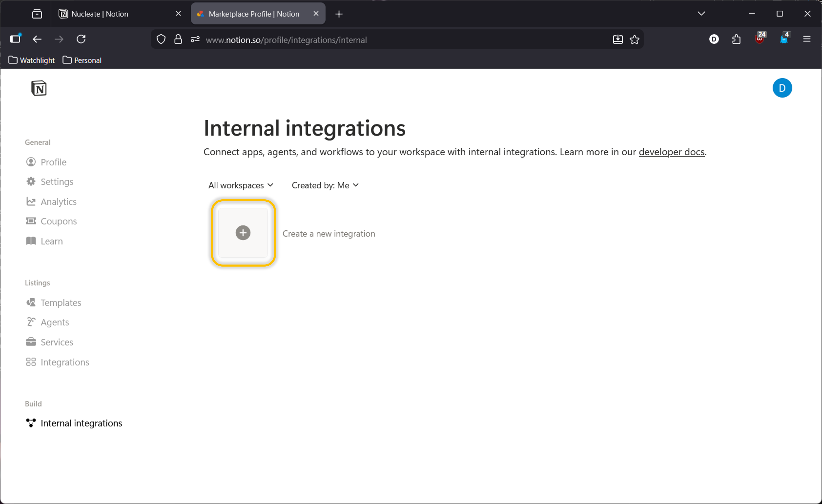Select Templates under Listings

point(60,302)
